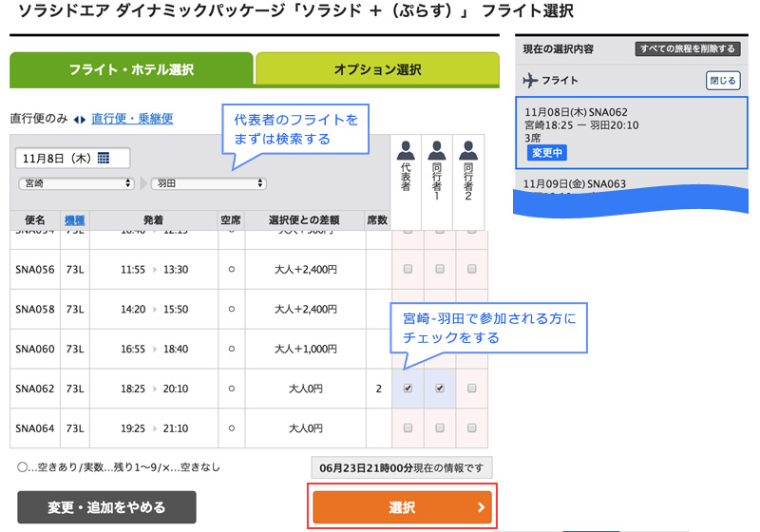The height and width of the screenshot is (532, 760).
Task: Click the 代表者 person icon
Action: click(406, 150)
